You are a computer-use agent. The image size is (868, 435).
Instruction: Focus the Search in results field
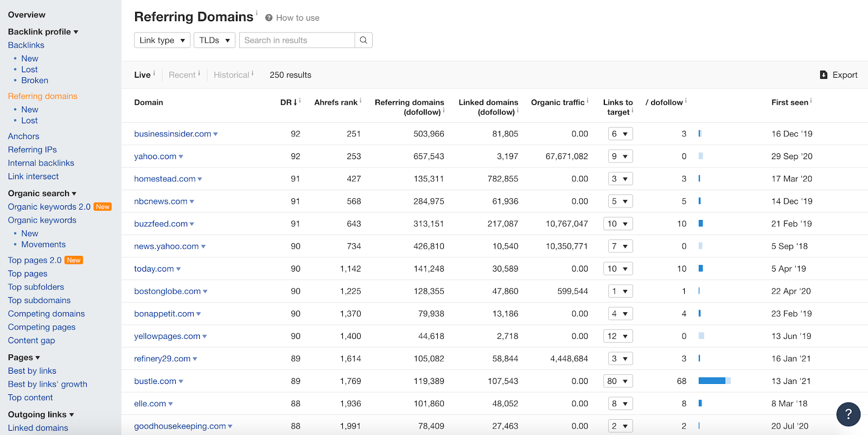point(297,40)
